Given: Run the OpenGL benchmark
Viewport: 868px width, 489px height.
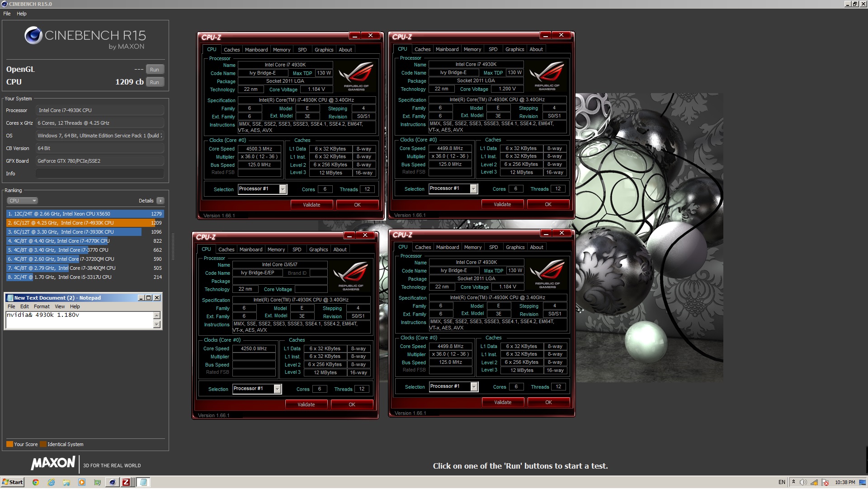Looking at the screenshot, I should pyautogui.click(x=155, y=70).
